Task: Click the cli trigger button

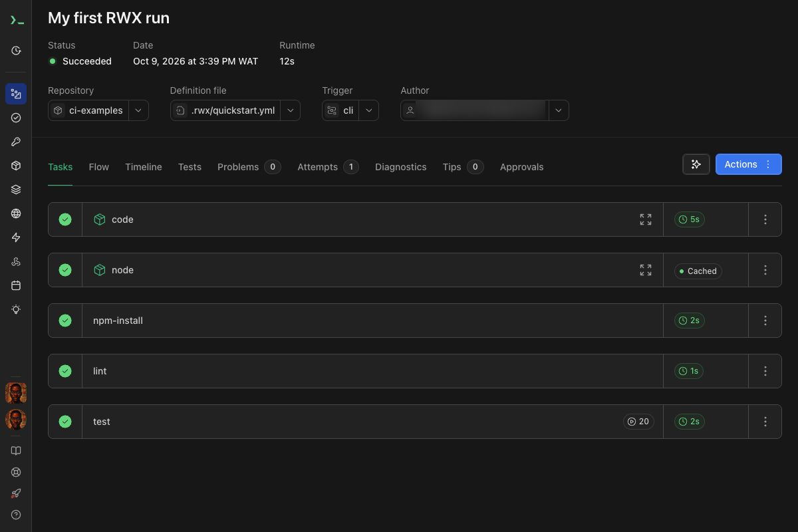Action: pyautogui.click(x=341, y=110)
